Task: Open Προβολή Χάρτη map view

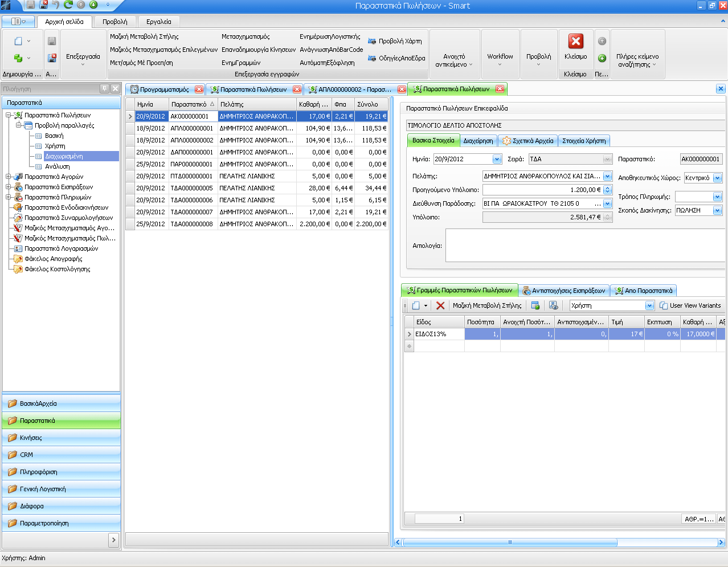Action: (395, 41)
